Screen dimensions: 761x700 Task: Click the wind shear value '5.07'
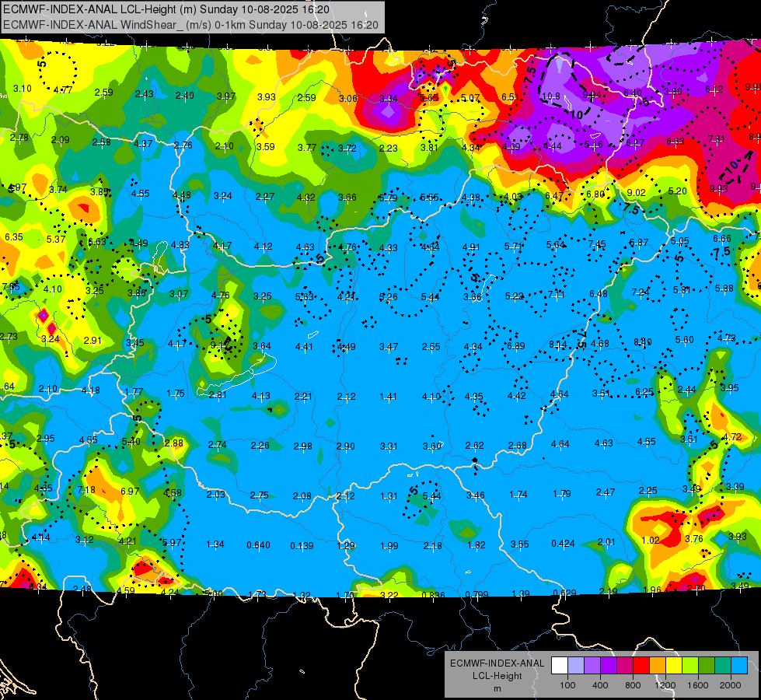point(471,98)
